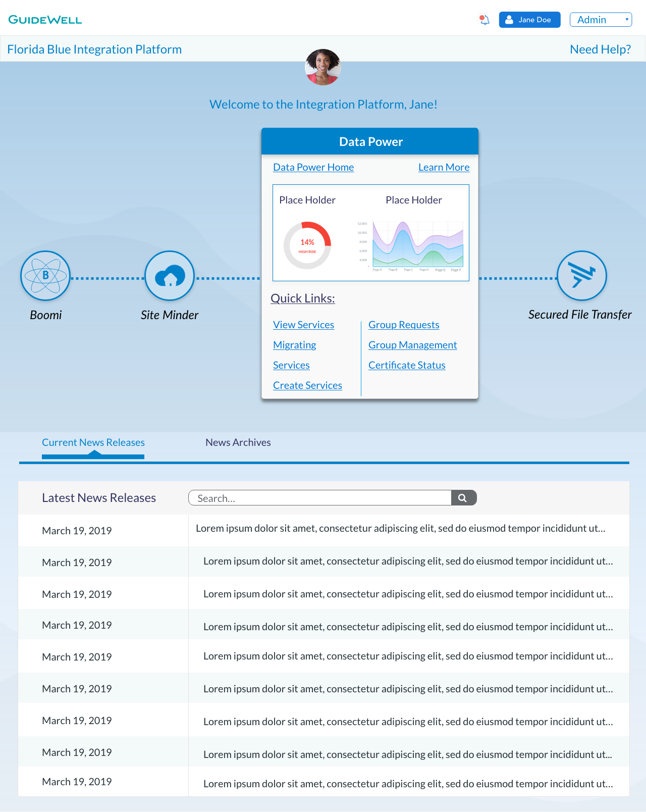Click the 14% high risk donut chart

pos(307,245)
